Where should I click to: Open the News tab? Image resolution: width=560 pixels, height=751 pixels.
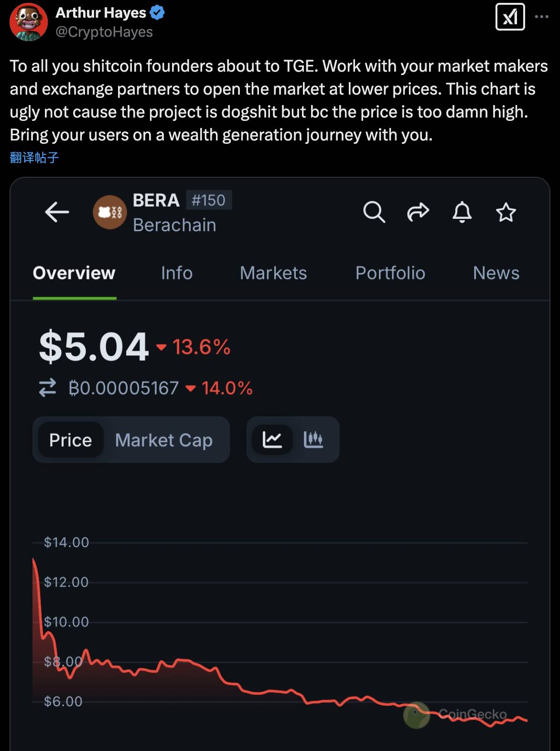[x=496, y=273]
